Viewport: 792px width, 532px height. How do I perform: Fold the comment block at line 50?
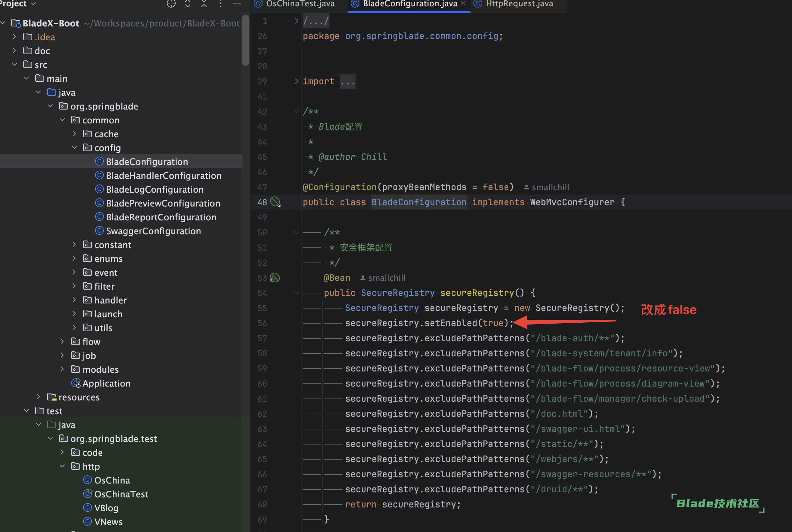297,232
